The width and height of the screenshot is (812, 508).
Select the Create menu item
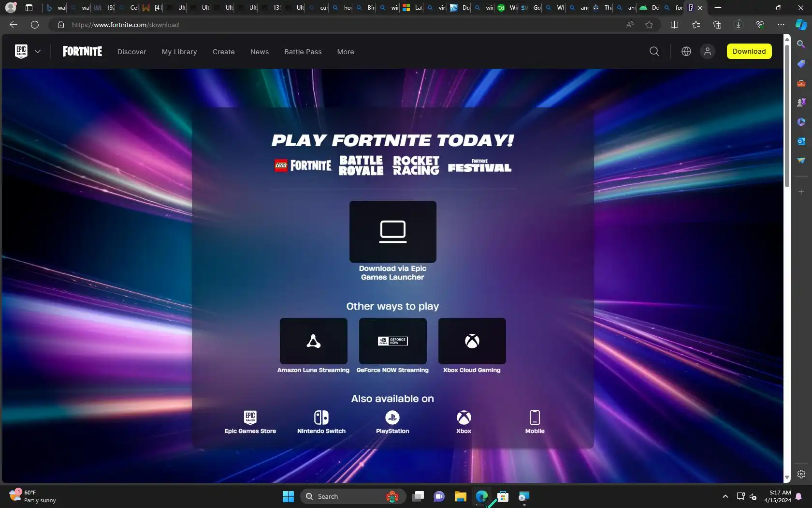(223, 52)
